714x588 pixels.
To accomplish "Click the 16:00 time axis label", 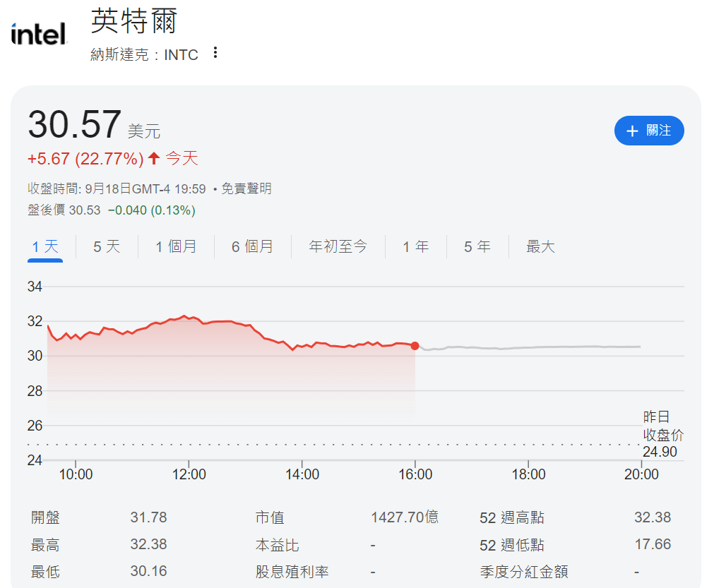I will click(415, 474).
